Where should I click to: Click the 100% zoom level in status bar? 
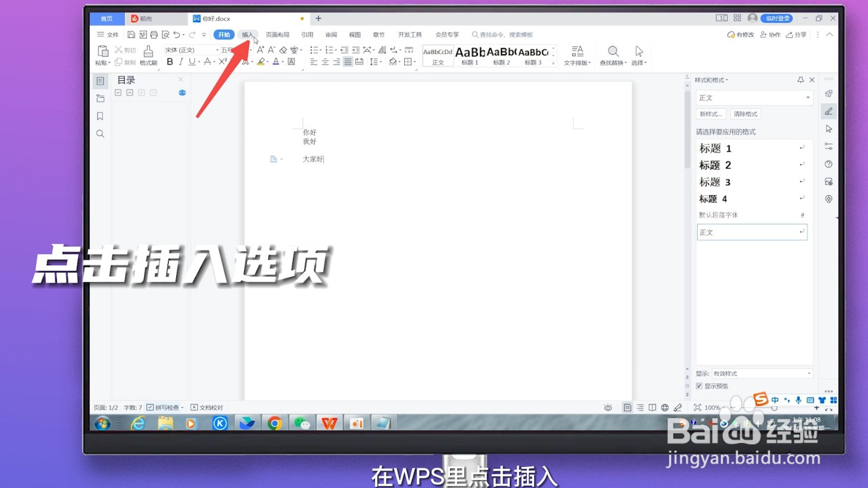(712, 408)
